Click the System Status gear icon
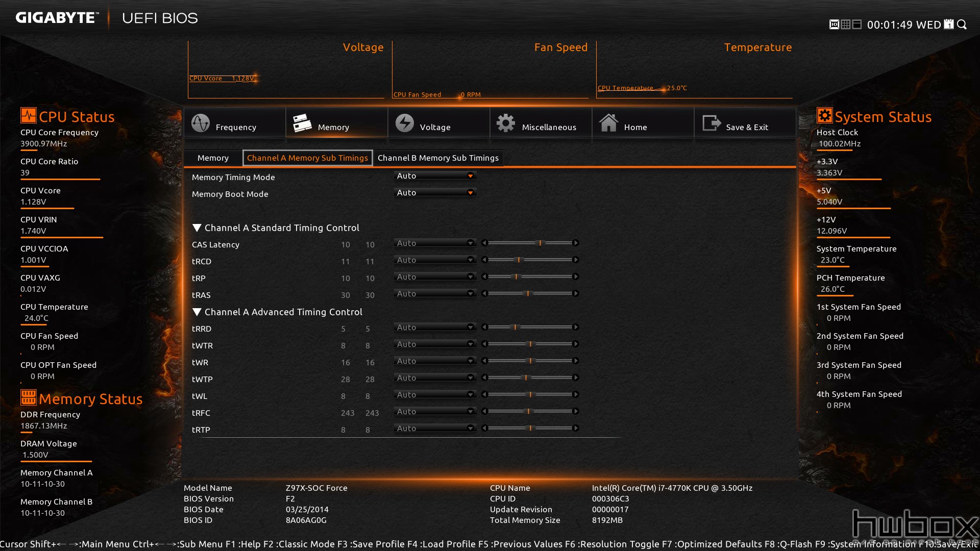980x551 pixels. [824, 115]
